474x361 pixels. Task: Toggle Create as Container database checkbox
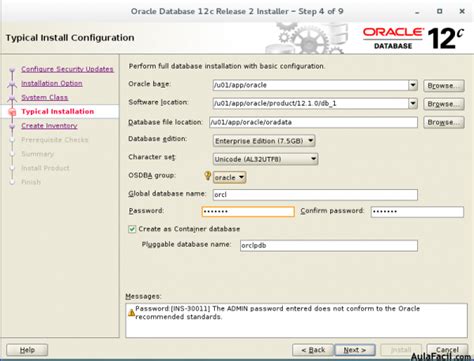(x=132, y=229)
